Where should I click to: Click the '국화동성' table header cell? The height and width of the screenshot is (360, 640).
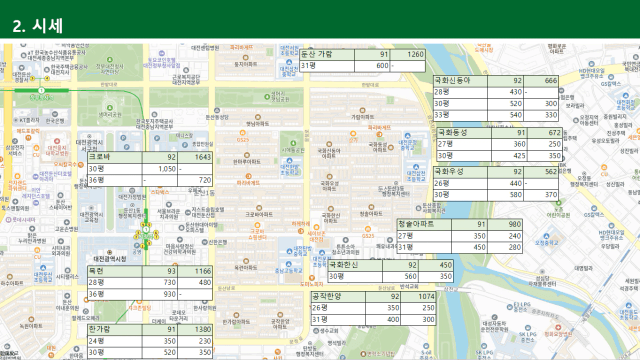(x=464, y=133)
